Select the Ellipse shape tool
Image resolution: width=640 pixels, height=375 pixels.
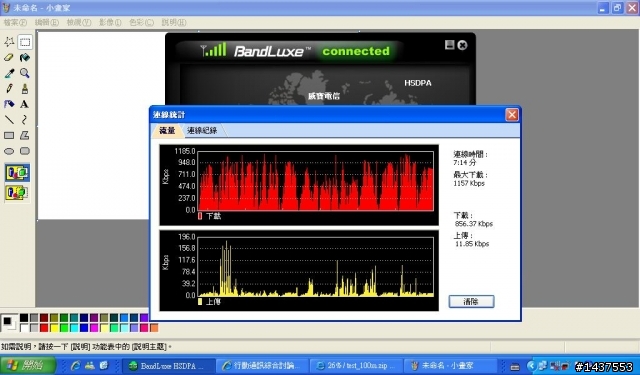[x=9, y=151]
